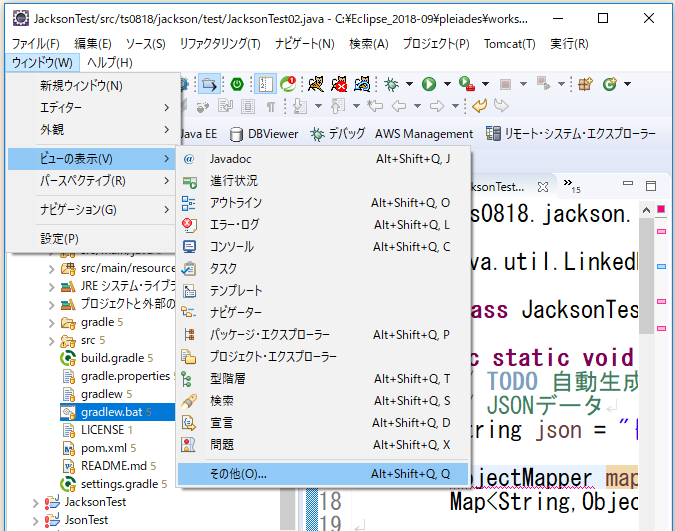Image resolution: width=675 pixels, height=531 pixels.
Task: Expand the ナビゲーション(G) submenu
Action: [x=92, y=210]
